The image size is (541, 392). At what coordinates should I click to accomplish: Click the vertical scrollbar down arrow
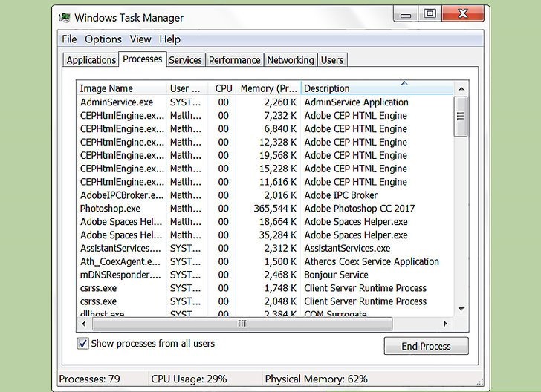click(461, 309)
